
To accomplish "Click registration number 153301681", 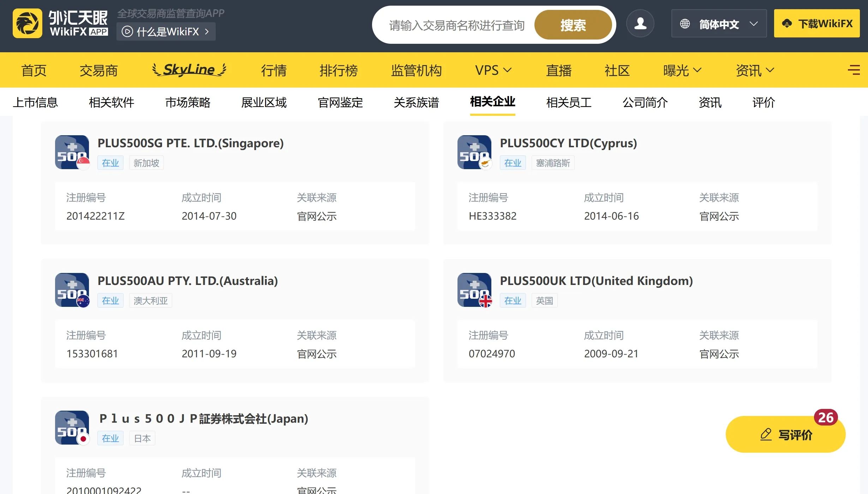I will point(92,353).
